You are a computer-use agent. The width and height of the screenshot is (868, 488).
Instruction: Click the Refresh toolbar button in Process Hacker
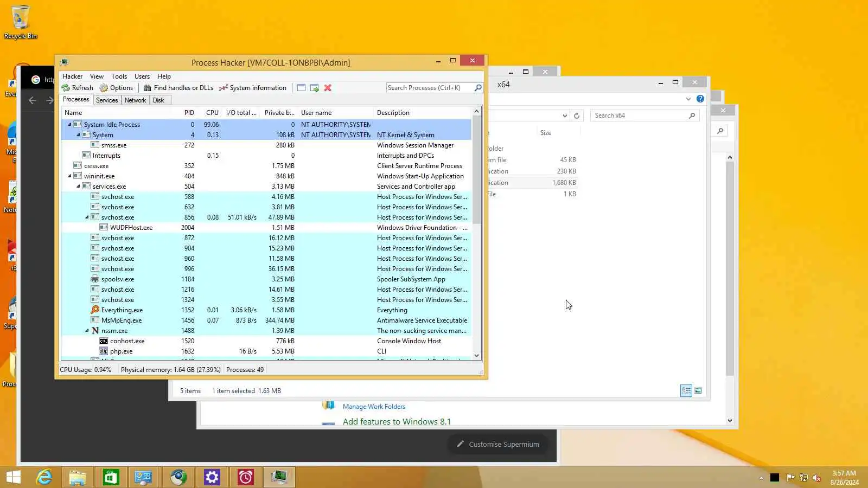(x=77, y=88)
